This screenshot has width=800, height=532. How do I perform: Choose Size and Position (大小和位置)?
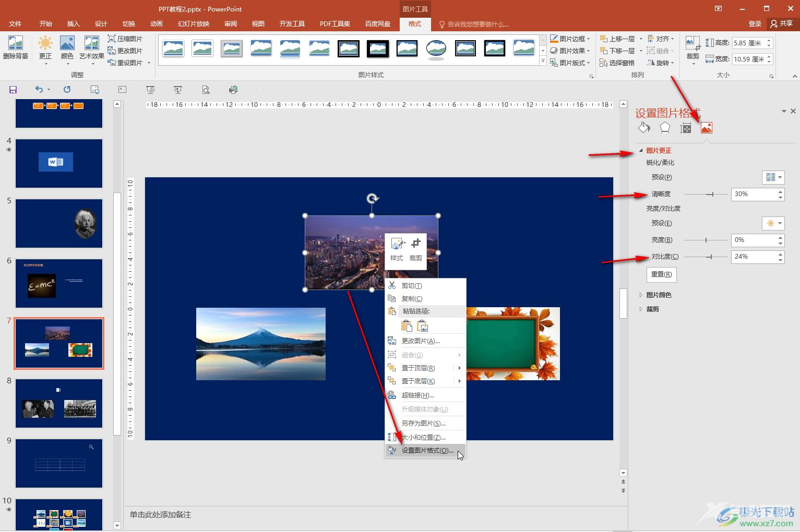click(x=425, y=437)
